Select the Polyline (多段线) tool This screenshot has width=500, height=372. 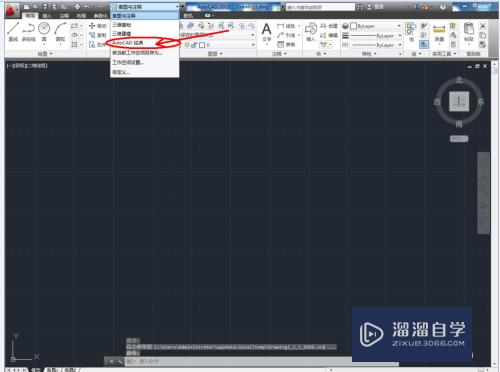(29, 32)
